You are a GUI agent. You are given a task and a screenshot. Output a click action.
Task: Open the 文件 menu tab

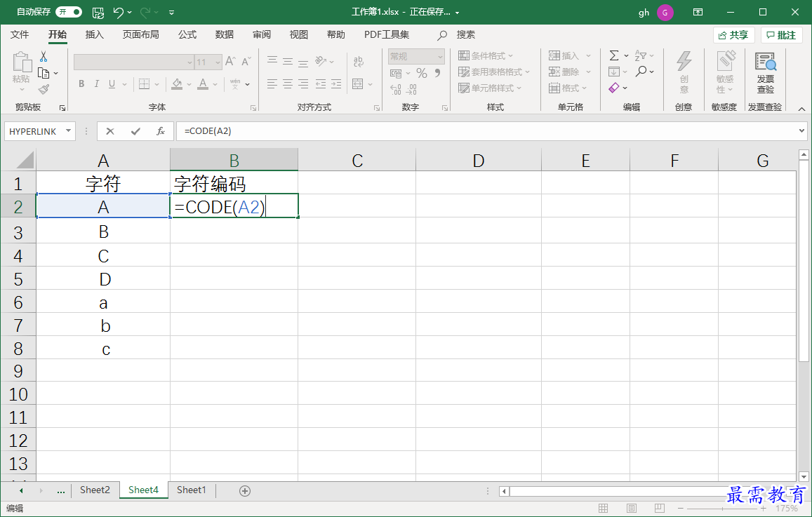tap(20, 34)
